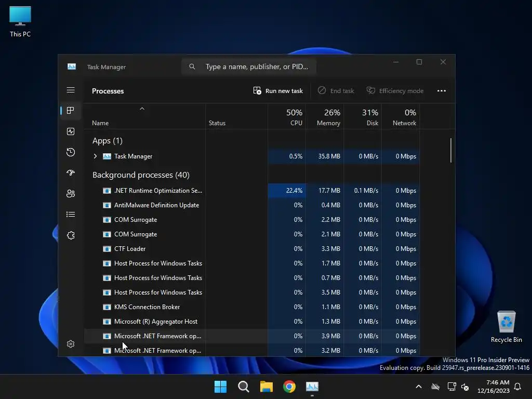Click the muted volume tray icon
Image resolution: width=532 pixels, height=399 pixels.
coord(465,387)
